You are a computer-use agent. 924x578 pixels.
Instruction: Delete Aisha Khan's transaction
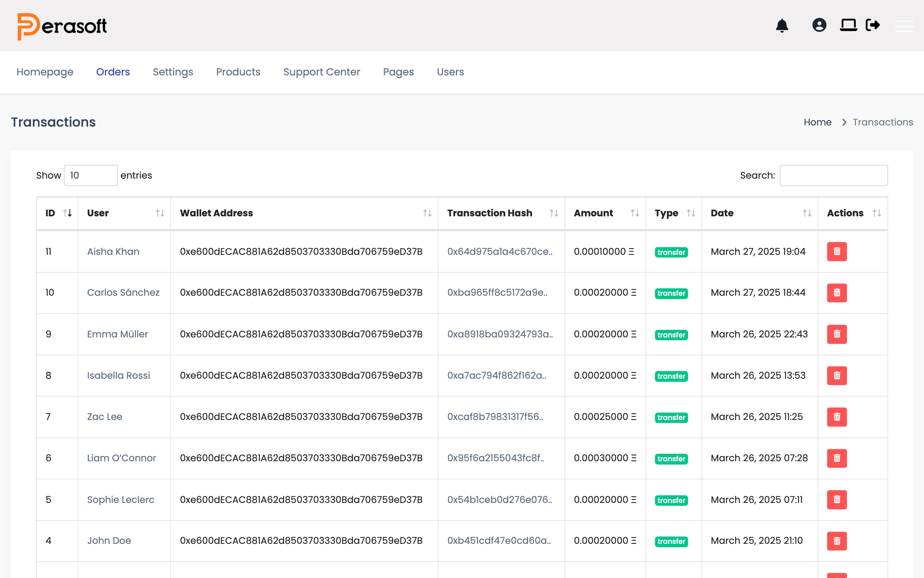tap(837, 252)
